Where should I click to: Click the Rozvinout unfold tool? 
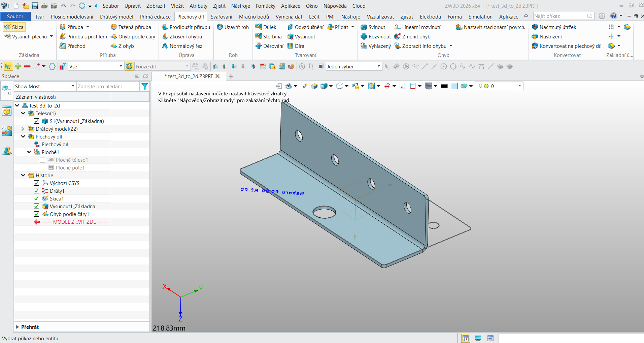point(376,36)
